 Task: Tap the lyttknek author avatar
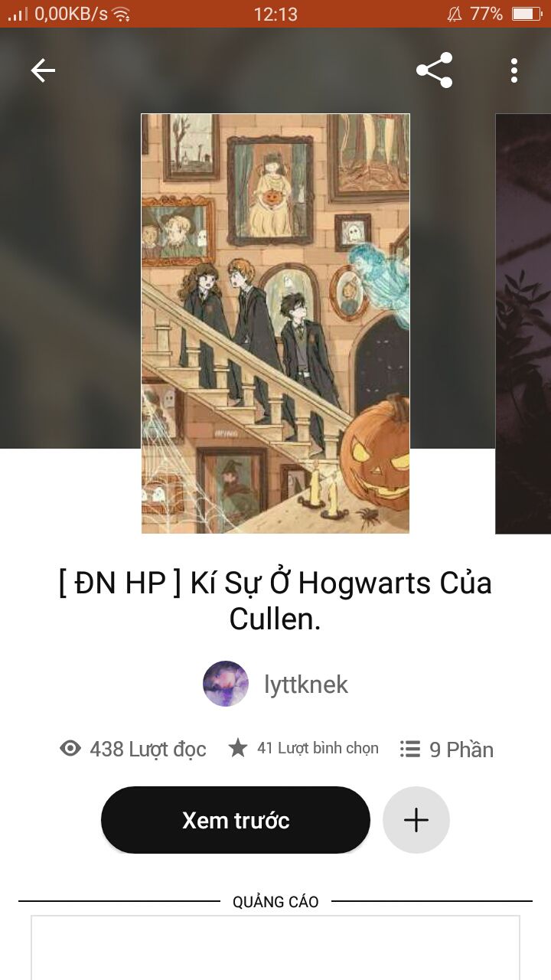(x=226, y=684)
